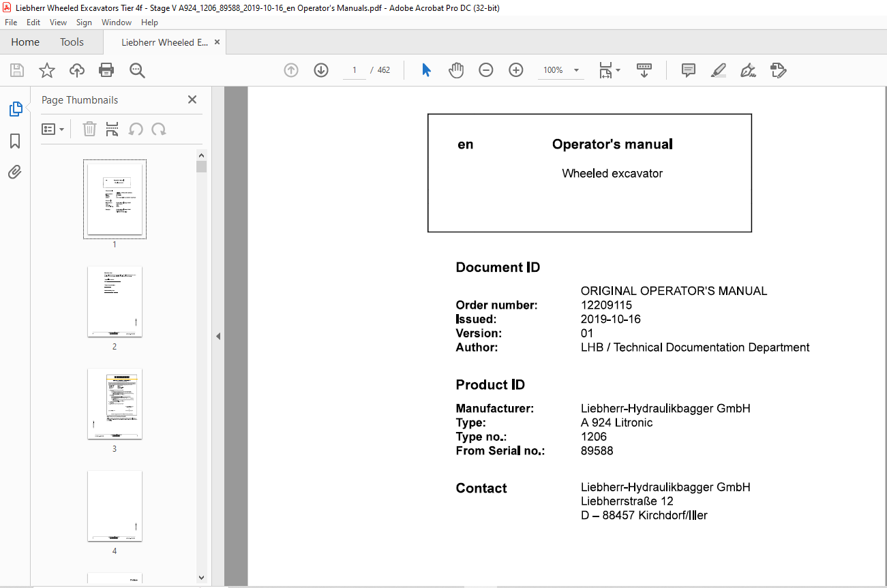Select page 2 thumbnail
This screenshot has width=887, height=588.
[115, 301]
